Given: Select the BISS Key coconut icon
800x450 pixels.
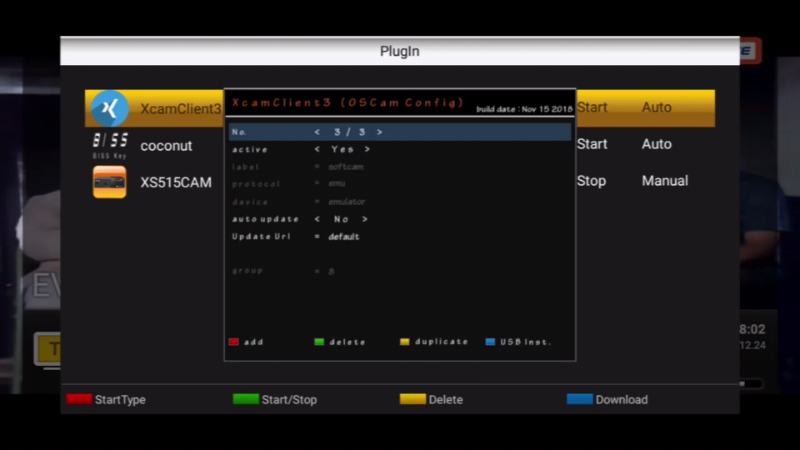Looking at the screenshot, I should click(x=110, y=146).
